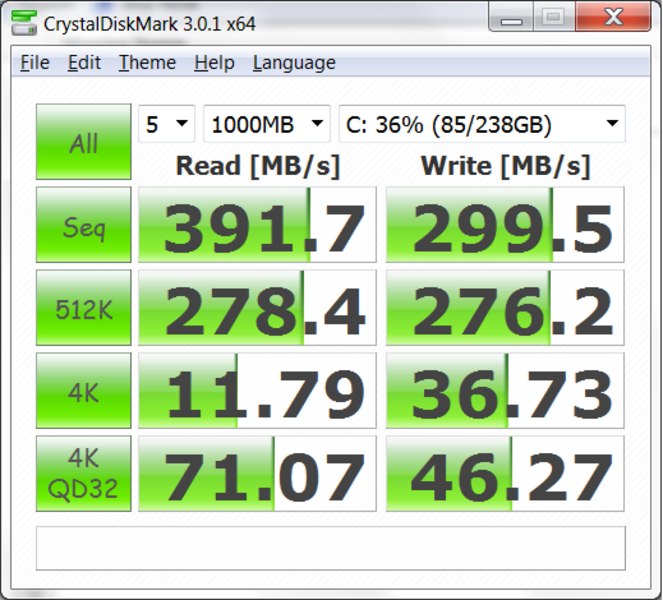663x600 pixels.
Task: Open the Theme menu
Action: [x=147, y=63]
